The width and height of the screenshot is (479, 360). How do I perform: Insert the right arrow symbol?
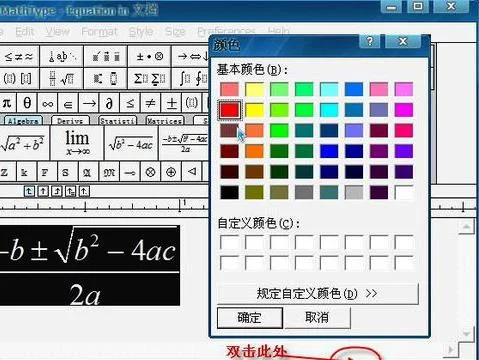[x=89, y=104]
